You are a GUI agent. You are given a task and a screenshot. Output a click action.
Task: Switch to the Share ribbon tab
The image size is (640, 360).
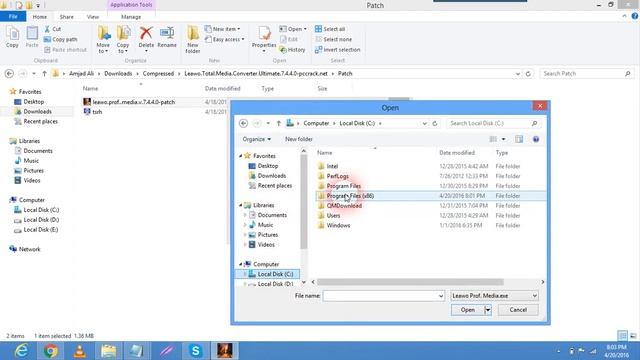67,17
